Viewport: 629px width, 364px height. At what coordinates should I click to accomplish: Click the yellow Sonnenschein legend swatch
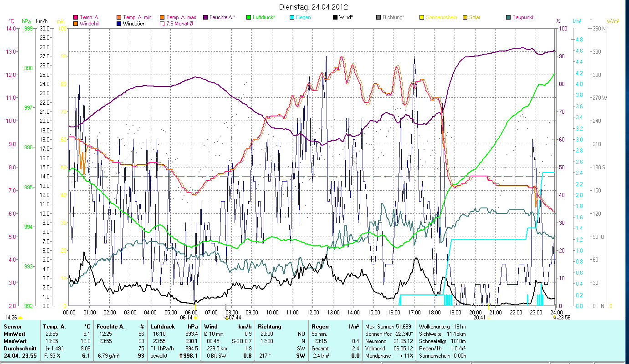(x=421, y=17)
